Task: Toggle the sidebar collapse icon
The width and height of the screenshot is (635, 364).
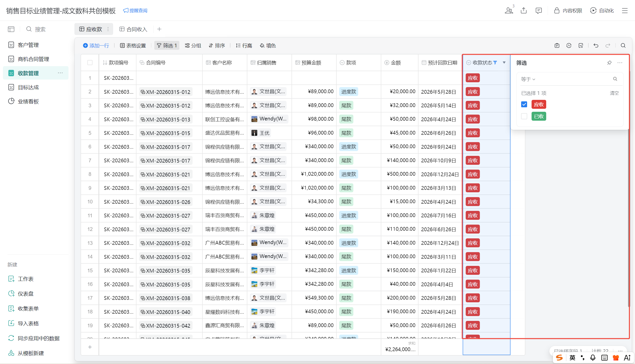Action: point(11,29)
